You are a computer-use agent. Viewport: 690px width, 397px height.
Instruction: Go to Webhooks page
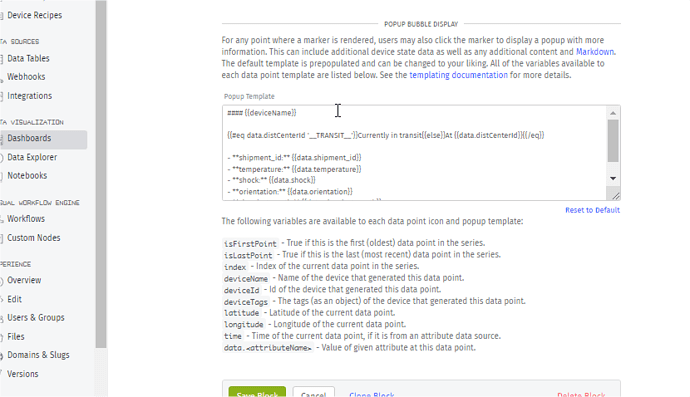(26, 77)
